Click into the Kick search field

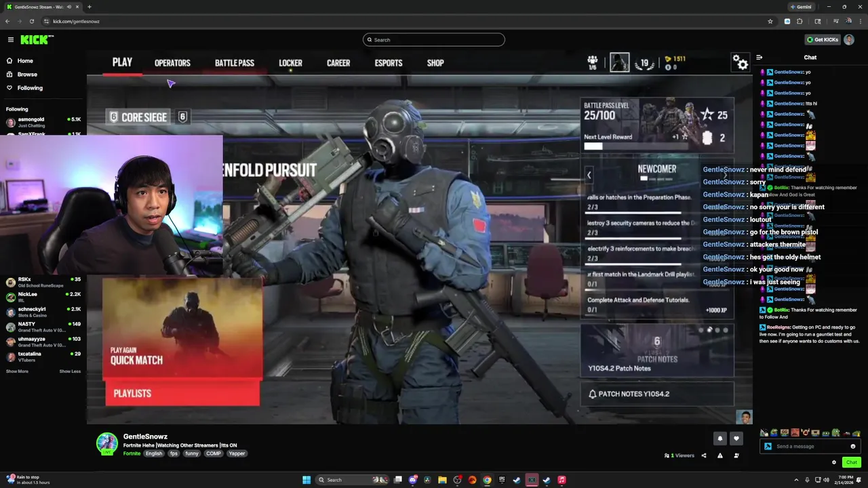coord(434,39)
